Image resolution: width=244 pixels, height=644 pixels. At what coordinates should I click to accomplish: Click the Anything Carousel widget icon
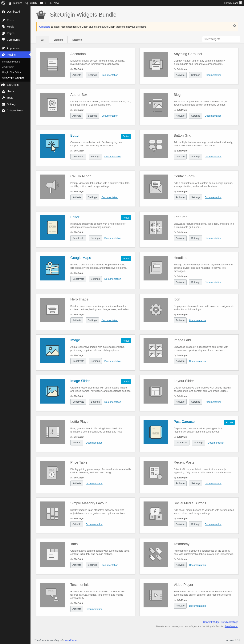tap(156, 64)
